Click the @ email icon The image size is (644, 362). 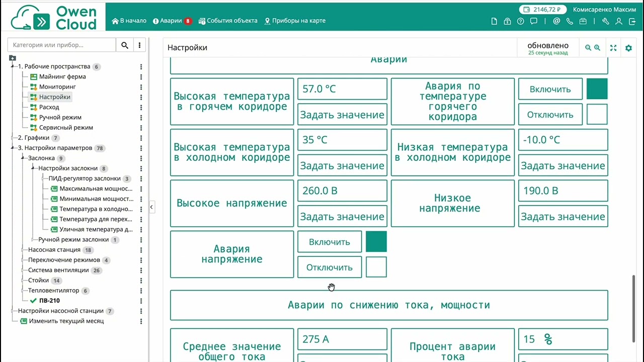click(x=556, y=21)
